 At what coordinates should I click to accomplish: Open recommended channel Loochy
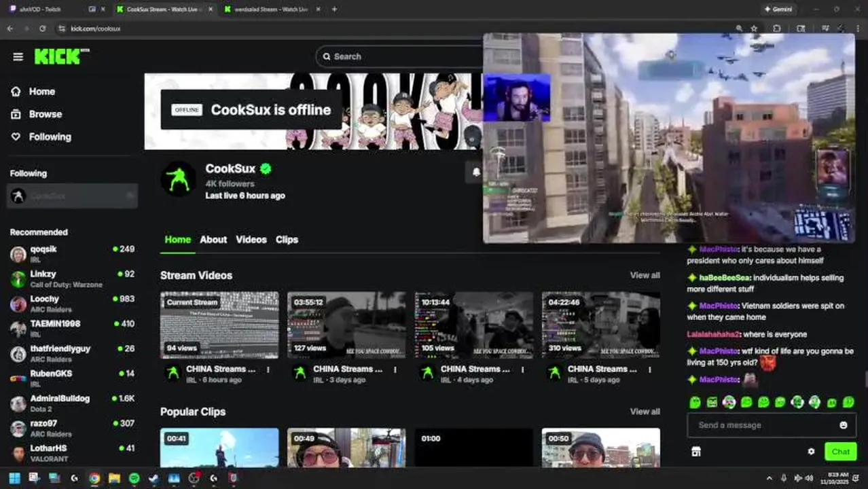tap(72, 304)
